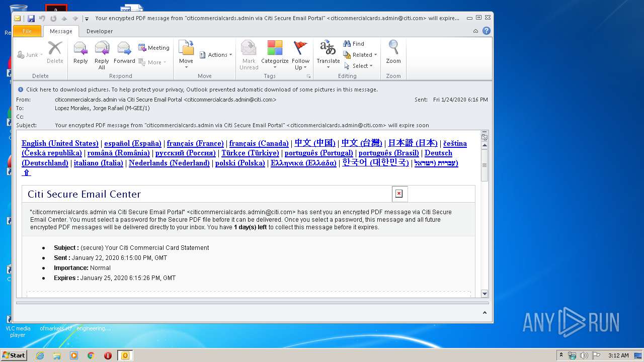Select the Nederlands (Nederland) link
Viewport: 644px width, 362px height.
click(169, 163)
